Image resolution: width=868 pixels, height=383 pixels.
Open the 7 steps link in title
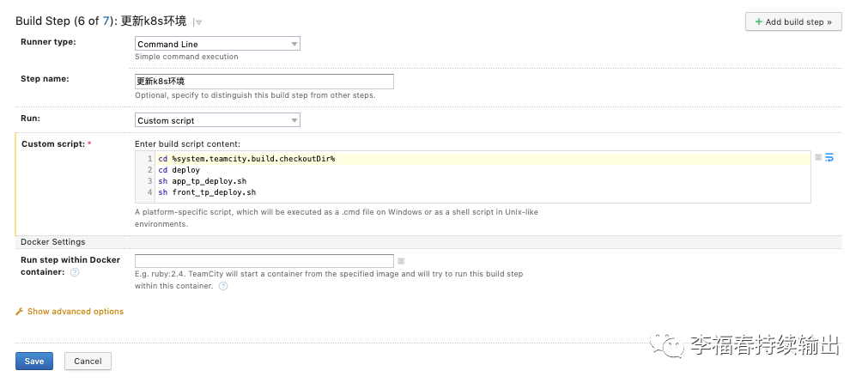[106, 21]
